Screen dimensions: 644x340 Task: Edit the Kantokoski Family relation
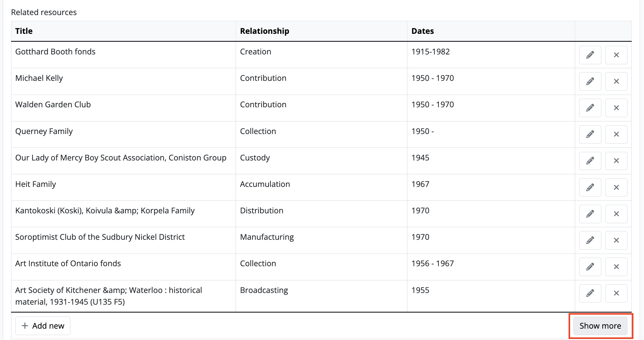(590, 214)
